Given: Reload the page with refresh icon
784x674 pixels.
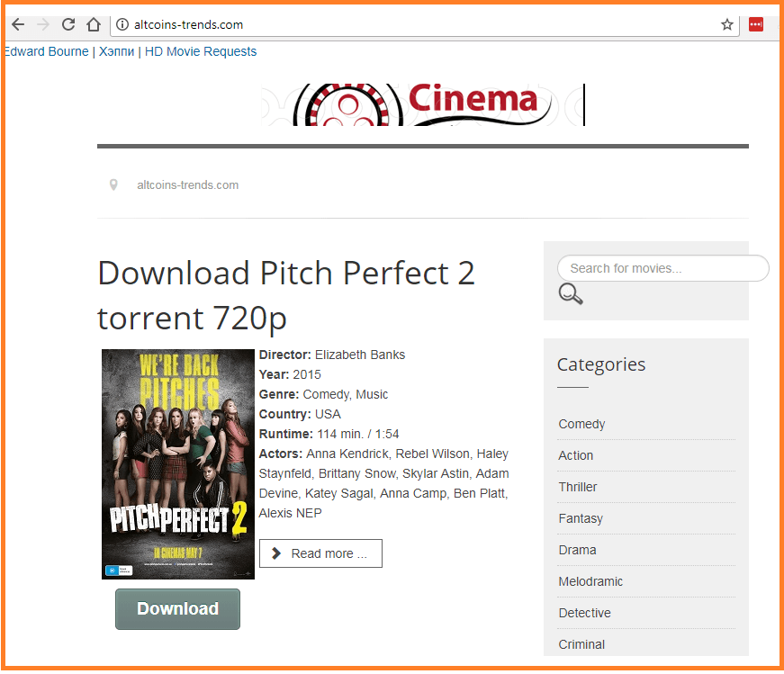Looking at the screenshot, I should tap(68, 24).
